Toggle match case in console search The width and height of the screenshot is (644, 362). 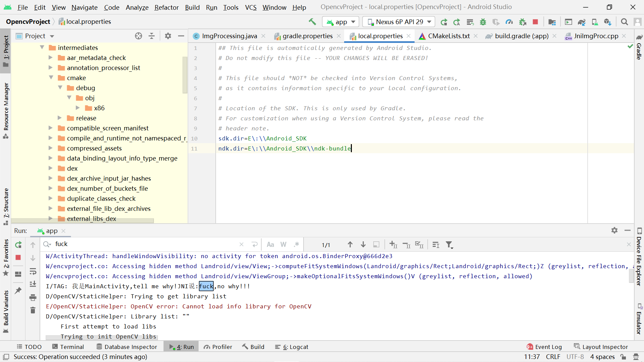point(270,244)
